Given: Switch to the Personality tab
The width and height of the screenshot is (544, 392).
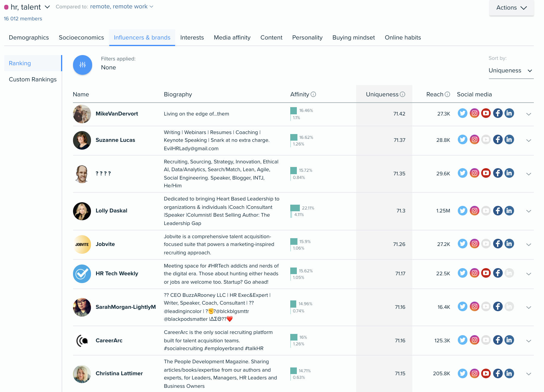Looking at the screenshot, I should click(x=307, y=38).
